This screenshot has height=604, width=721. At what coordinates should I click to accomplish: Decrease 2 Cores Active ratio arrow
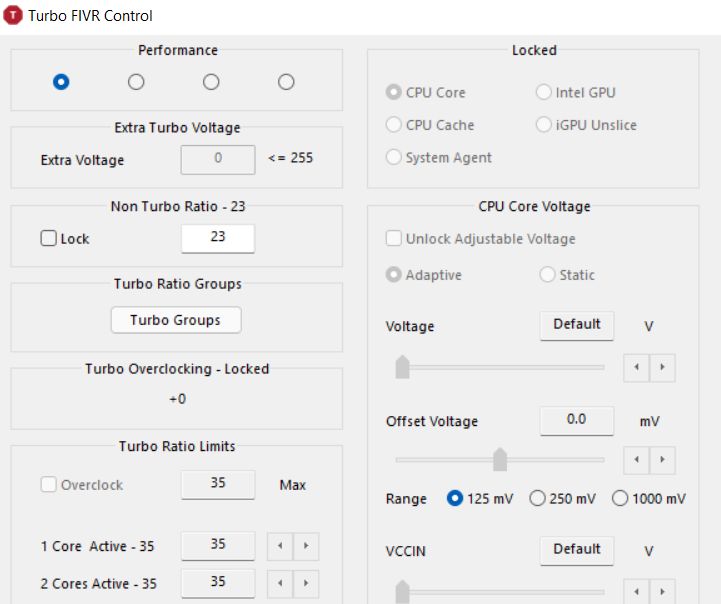[280, 583]
